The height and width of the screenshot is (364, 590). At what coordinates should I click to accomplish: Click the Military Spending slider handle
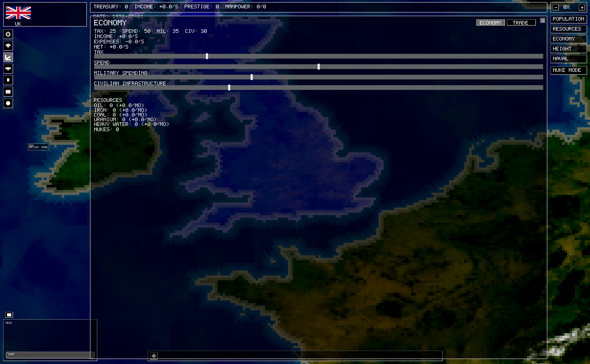pyautogui.click(x=251, y=77)
